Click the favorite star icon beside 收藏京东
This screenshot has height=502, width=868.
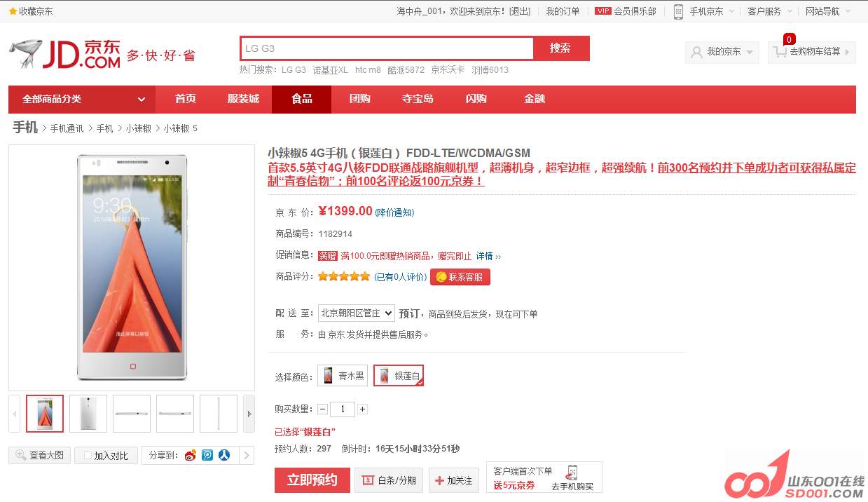tap(13, 11)
